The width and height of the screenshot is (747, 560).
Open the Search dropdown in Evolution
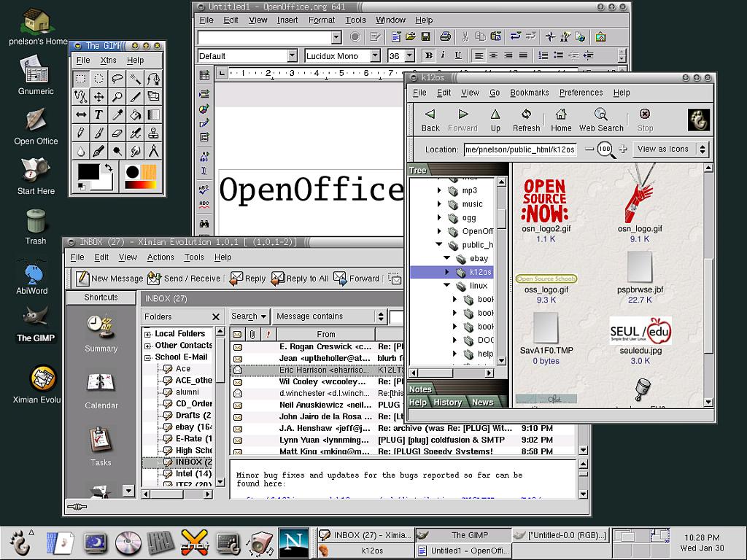coord(248,316)
